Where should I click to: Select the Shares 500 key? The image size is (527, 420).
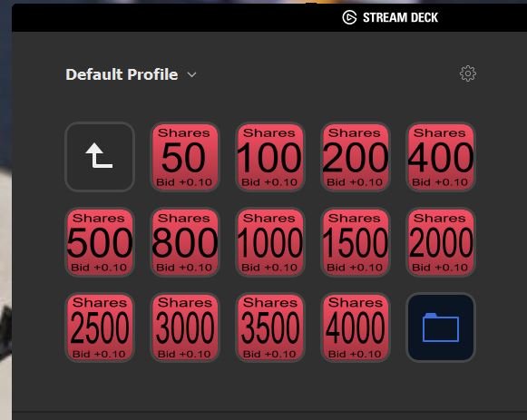(x=100, y=242)
